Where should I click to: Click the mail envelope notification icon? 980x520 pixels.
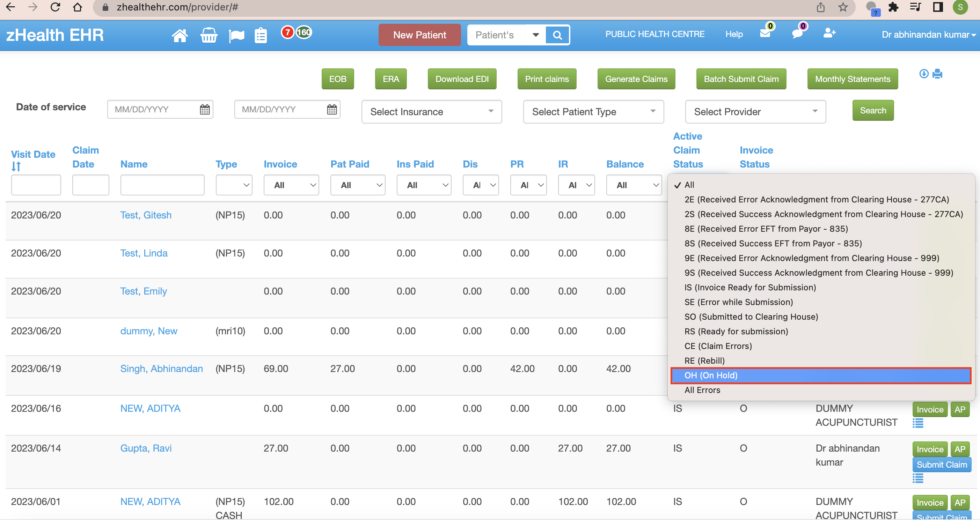(765, 34)
